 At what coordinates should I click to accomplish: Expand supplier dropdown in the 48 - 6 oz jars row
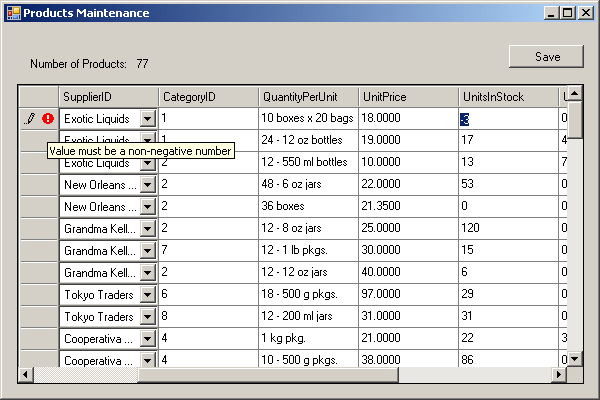[x=148, y=184]
